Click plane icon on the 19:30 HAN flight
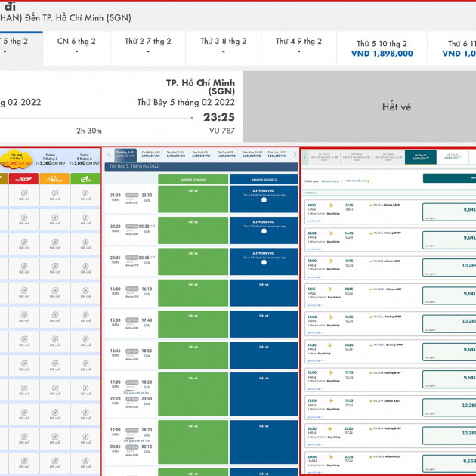Viewport: 476px width, 476px height. pos(330,429)
